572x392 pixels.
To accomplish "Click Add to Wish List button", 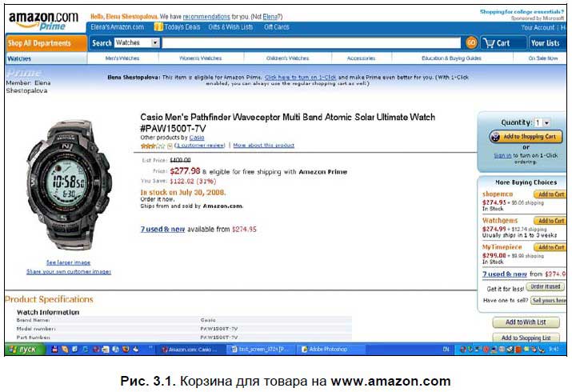I will click(526, 322).
